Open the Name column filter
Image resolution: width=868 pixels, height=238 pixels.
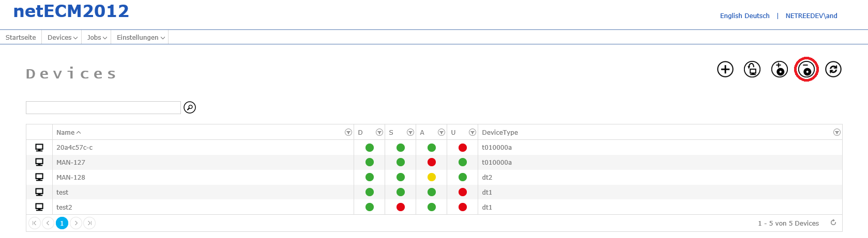pos(348,133)
